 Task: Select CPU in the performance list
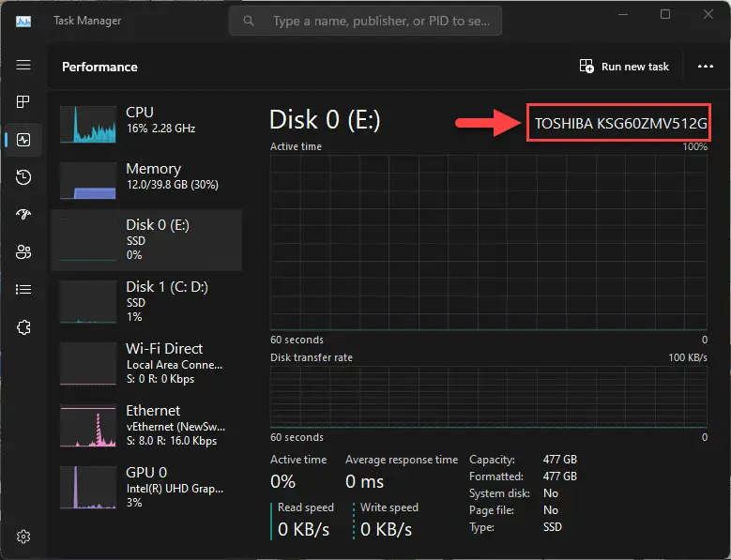(146, 124)
